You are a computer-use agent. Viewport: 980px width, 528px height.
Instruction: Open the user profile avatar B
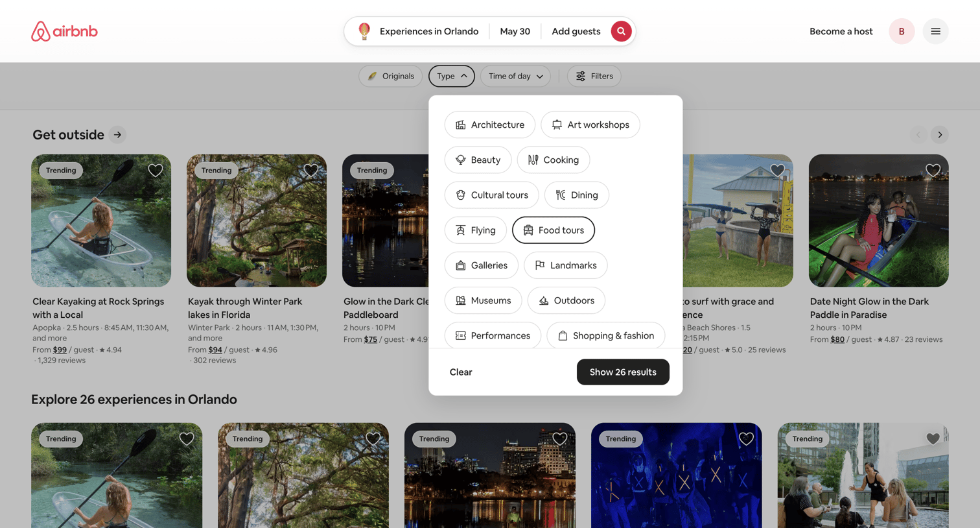pos(902,31)
